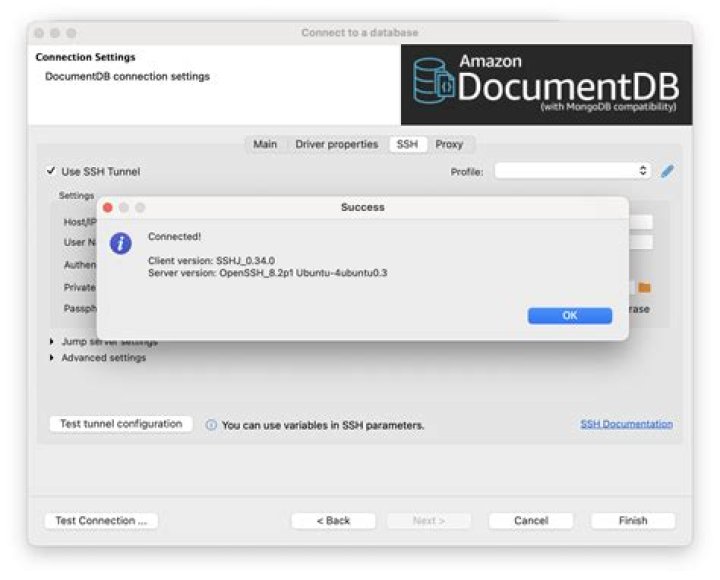Open the Profile dropdown
Image resolution: width=720 pixels, height=580 pixels.
coord(572,171)
